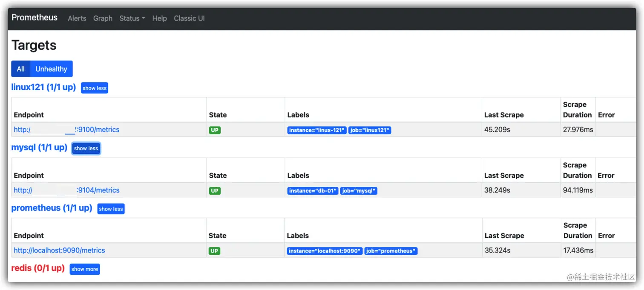Click the job="prometheus" label badge
Screen dimensions: 644x290
tap(391, 251)
